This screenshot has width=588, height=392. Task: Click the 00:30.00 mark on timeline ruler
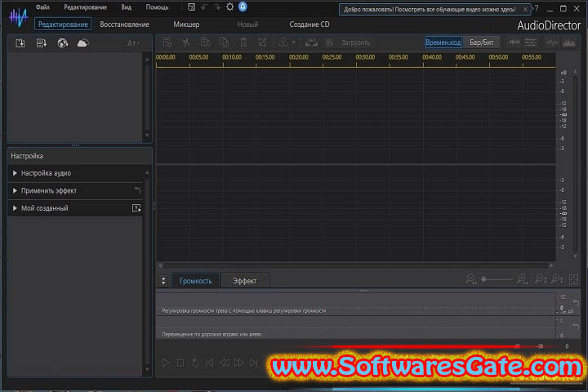[365, 57]
